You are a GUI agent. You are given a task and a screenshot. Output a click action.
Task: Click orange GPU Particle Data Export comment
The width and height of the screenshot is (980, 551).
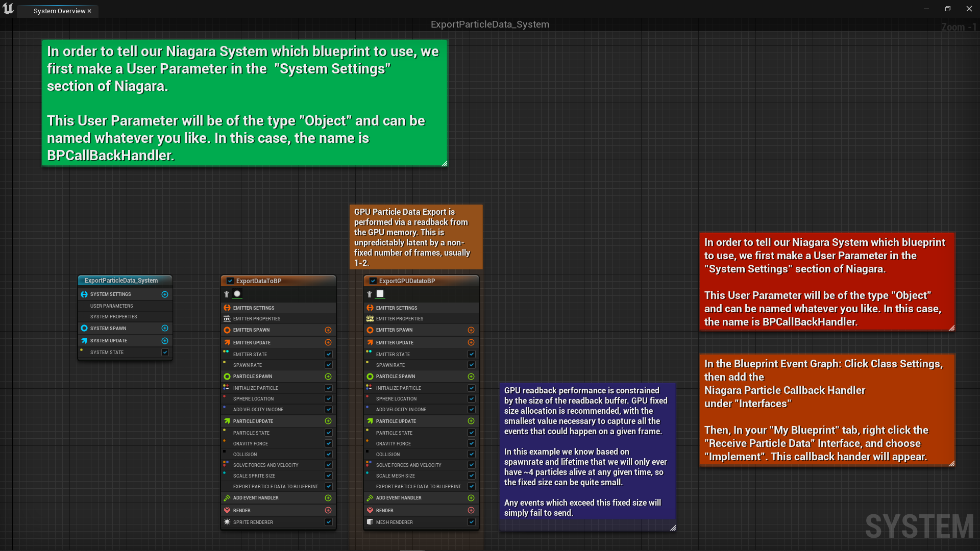(416, 237)
